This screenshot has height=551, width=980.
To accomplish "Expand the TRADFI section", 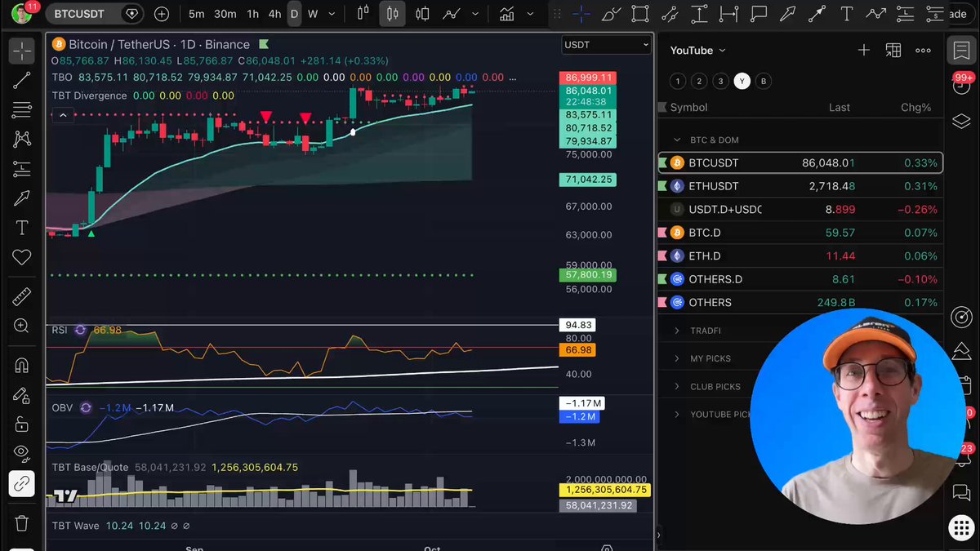I will coord(677,331).
